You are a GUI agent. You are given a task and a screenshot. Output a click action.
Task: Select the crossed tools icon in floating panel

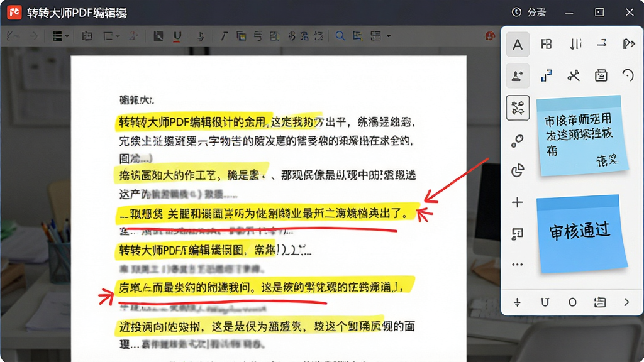pyautogui.click(x=574, y=75)
